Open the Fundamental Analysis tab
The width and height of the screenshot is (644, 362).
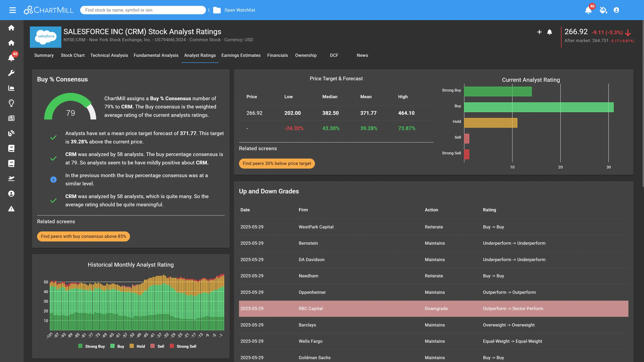[x=156, y=55]
